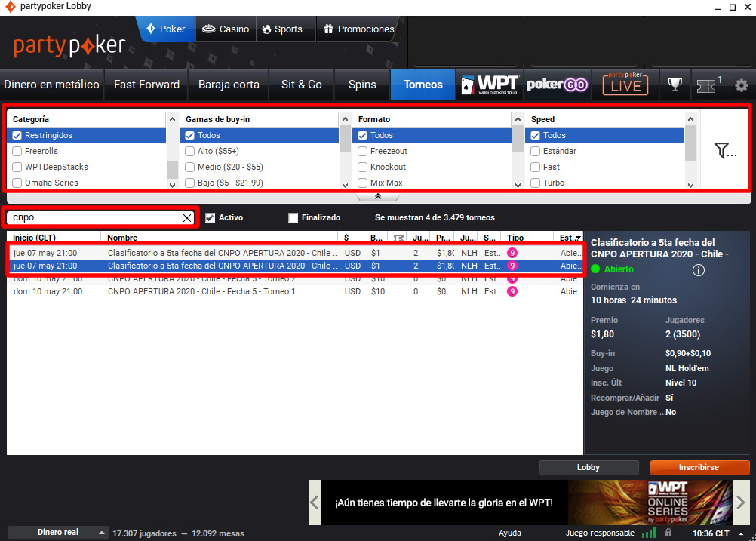
Task: Open the pokerGO section
Action: pos(557,85)
